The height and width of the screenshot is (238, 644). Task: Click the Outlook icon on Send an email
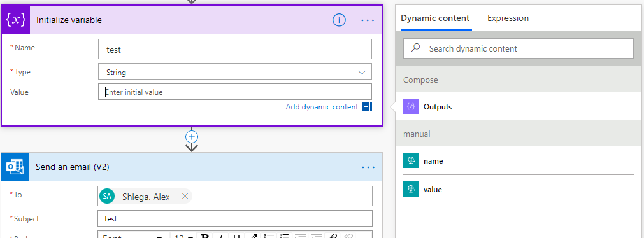coord(15,167)
